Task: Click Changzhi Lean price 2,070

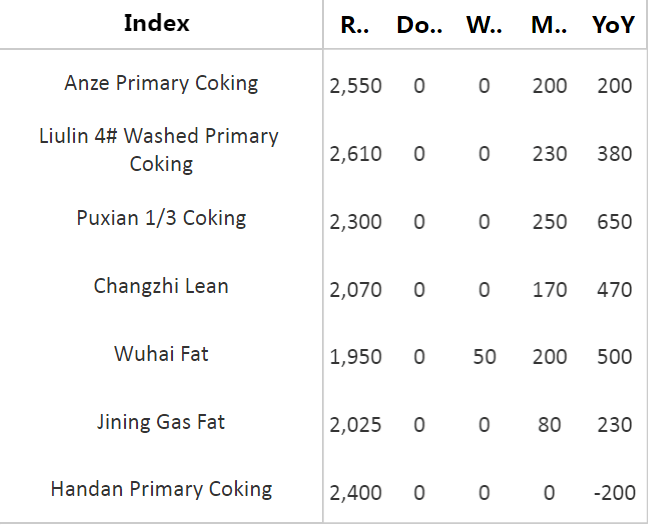Action: click(x=355, y=290)
